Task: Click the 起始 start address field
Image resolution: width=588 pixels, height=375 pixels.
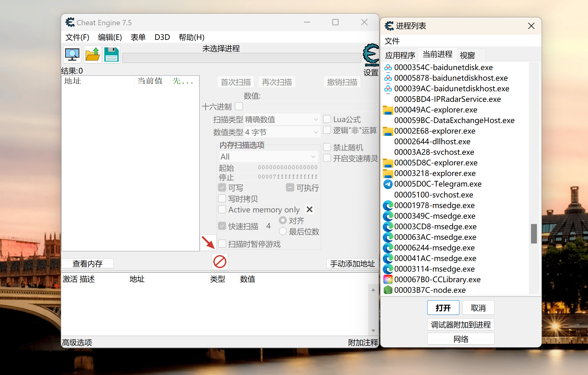Action: [x=277, y=168]
